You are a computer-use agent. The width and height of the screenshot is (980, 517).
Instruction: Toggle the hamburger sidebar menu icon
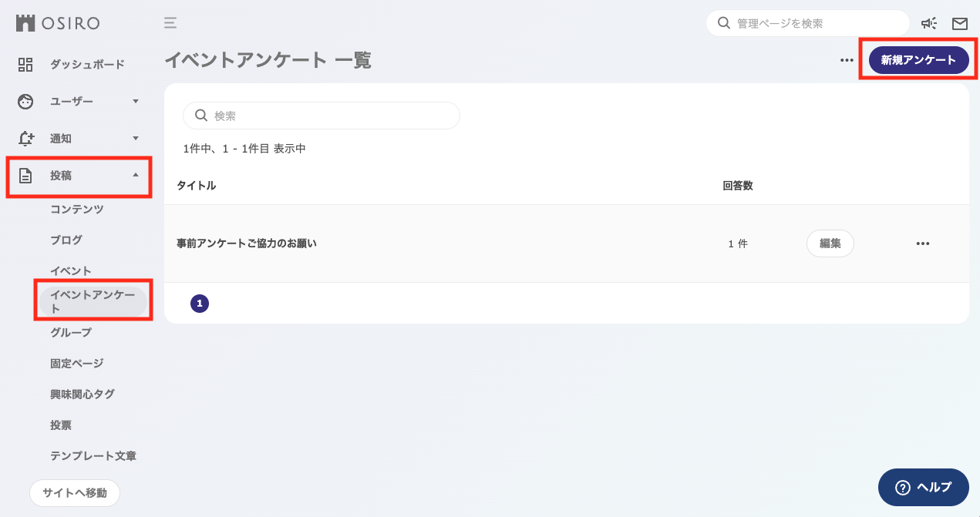pyautogui.click(x=170, y=23)
